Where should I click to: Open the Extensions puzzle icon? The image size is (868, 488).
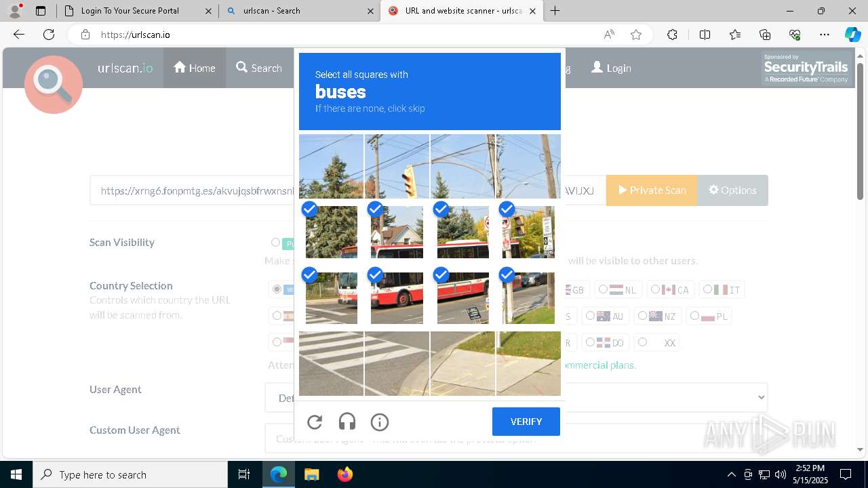pos(672,35)
